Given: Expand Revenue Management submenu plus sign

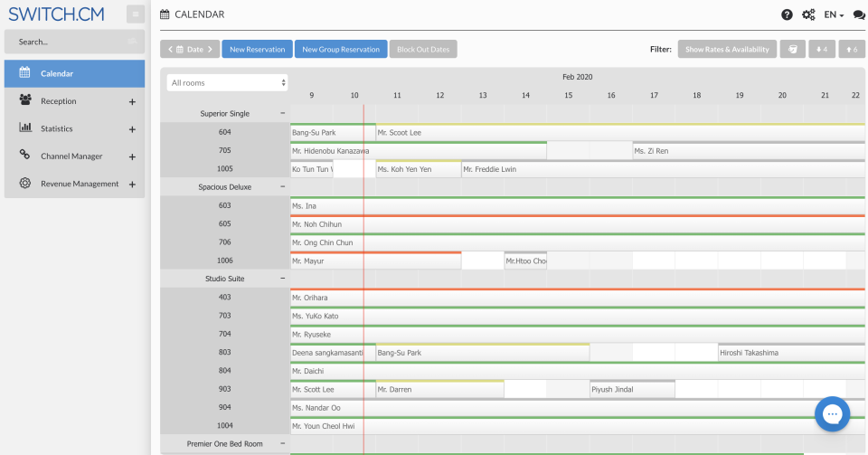Looking at the screenshot, I should [132, 185].
